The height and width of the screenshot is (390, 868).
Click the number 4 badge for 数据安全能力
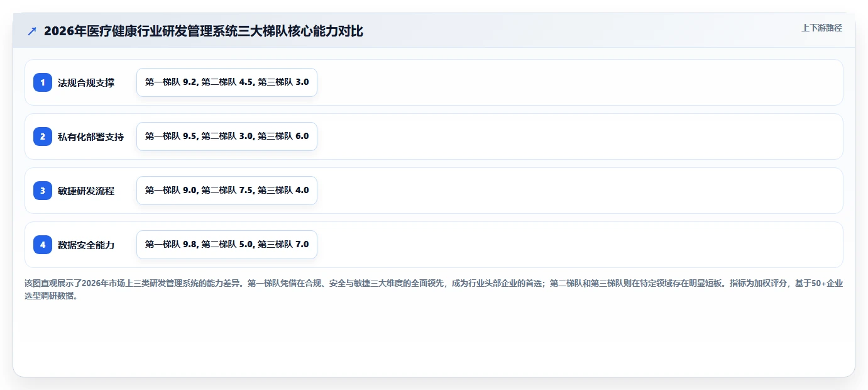tap(43, 245)
